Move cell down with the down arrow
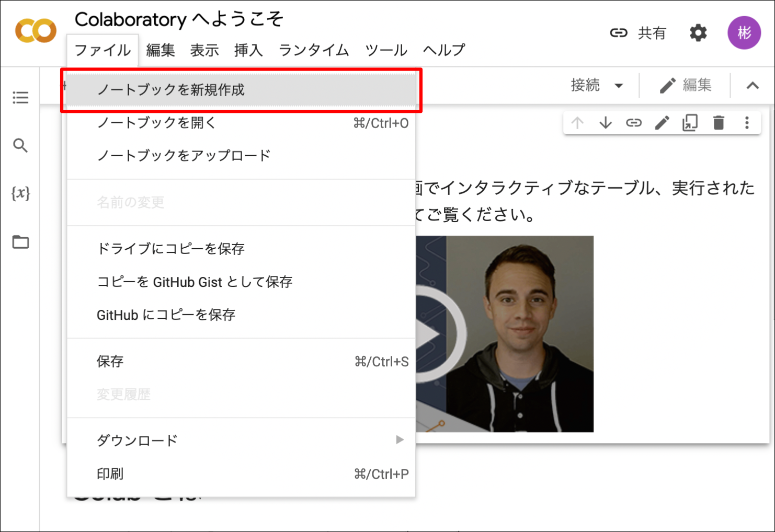This screenshot has width=775, height=532. coord(606,123)
